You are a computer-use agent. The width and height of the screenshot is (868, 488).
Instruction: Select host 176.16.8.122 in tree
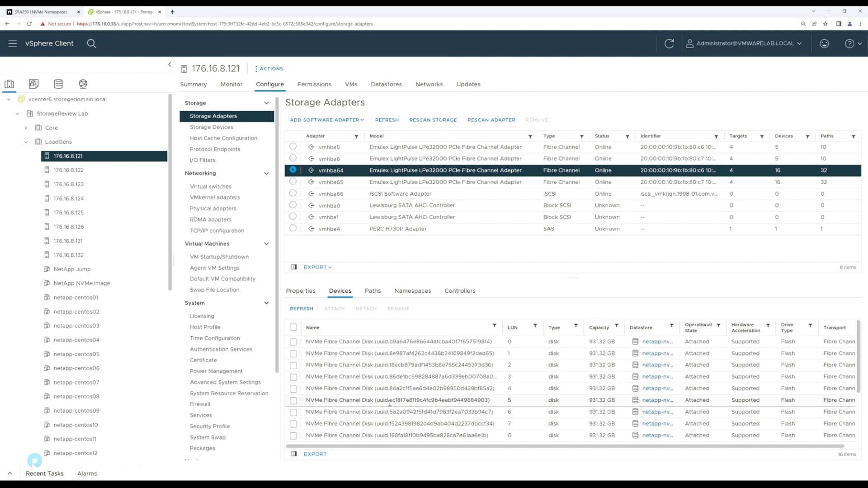(x=68, y=170)
